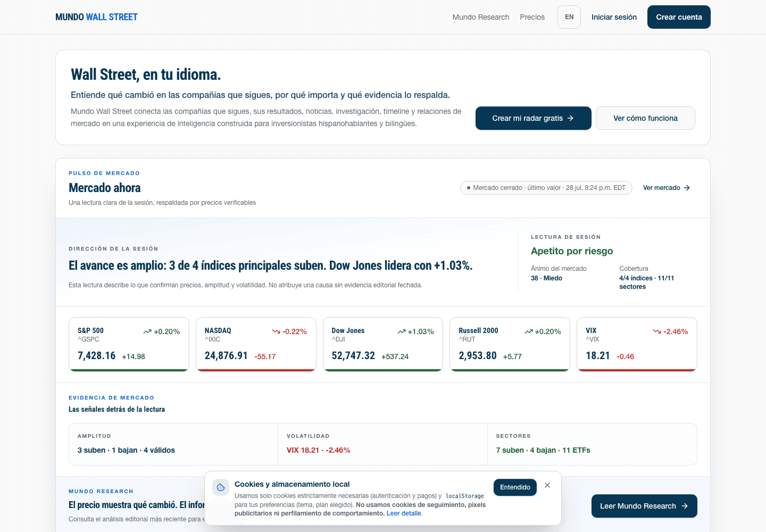766x532 pixels.
Task: Click Ver cómo funciona button
Action: [x=645, y=118]
